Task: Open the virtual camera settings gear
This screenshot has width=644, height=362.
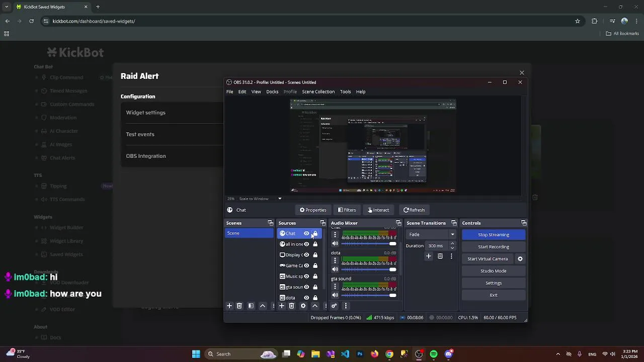Action: click(520, 259)
